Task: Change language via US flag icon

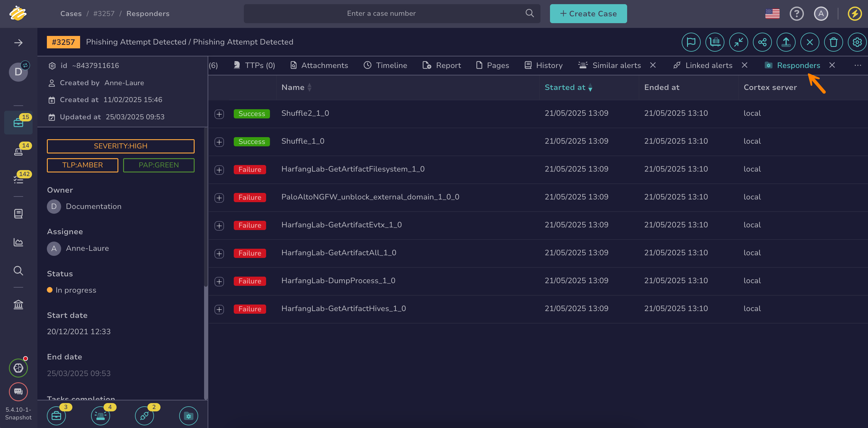Action: 772,13
